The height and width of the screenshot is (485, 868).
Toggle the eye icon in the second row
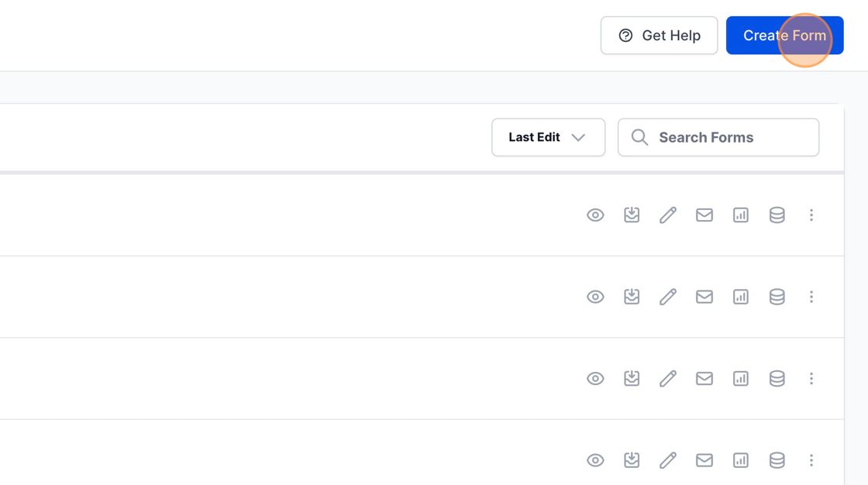pos(595,297)
